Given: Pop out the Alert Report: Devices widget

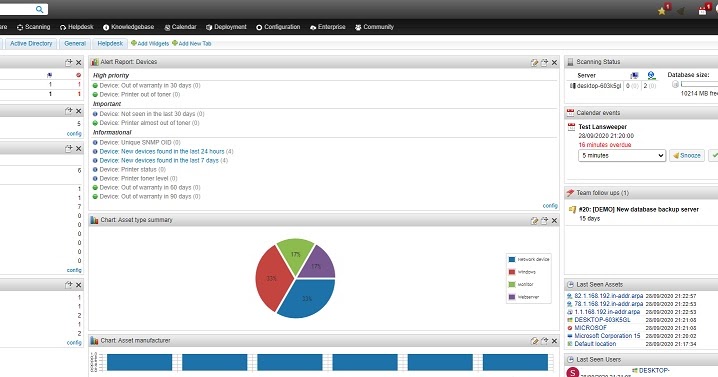Looking at the screenshot, I should [544, 62].
